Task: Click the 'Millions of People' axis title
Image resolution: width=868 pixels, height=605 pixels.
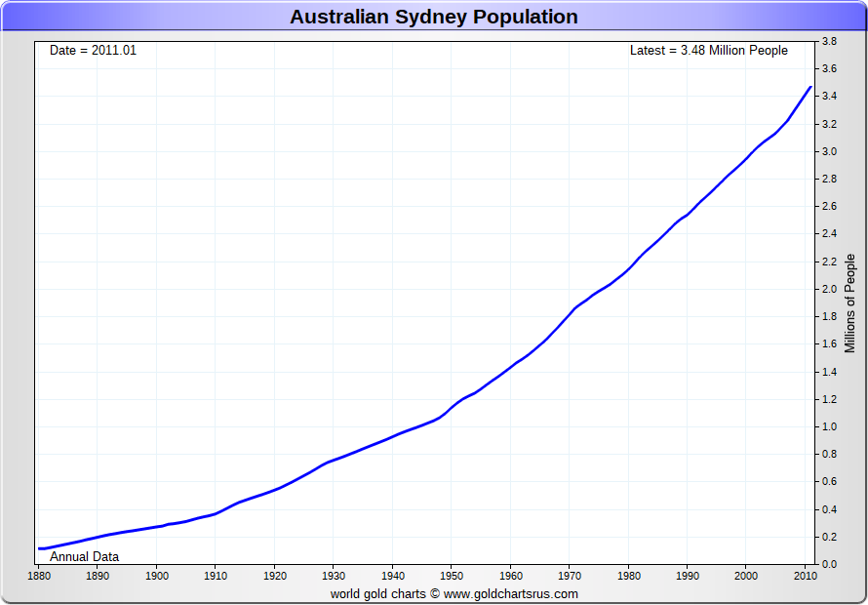Action: tap(849, 303)
